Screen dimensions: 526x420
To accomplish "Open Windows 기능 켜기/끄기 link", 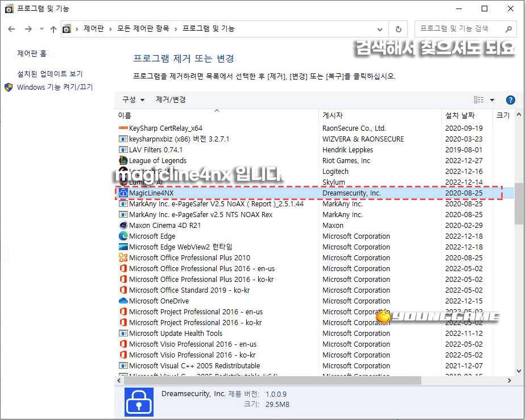I will pos(55,87).
